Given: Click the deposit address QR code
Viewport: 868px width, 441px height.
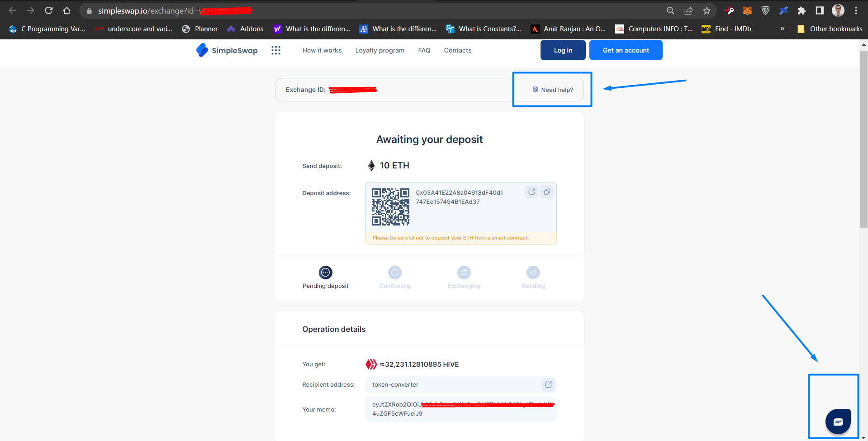Looking at the screenshot, I should pyautogui.click(x=390, y=207).
